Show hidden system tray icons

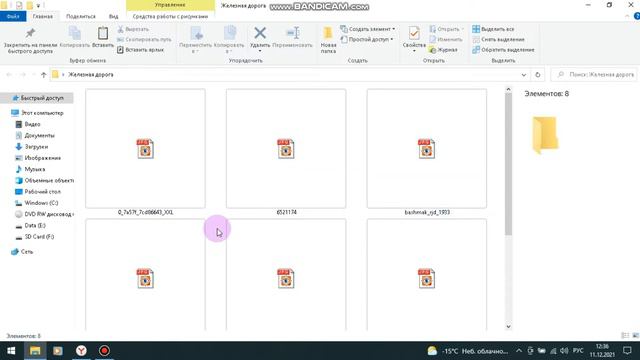click(519, 351)
